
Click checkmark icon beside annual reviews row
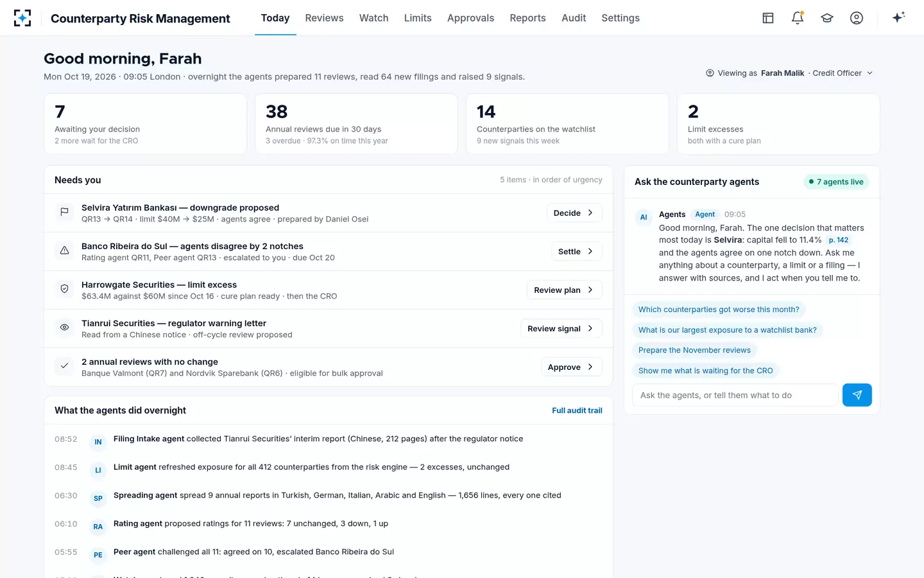[64, 366]
